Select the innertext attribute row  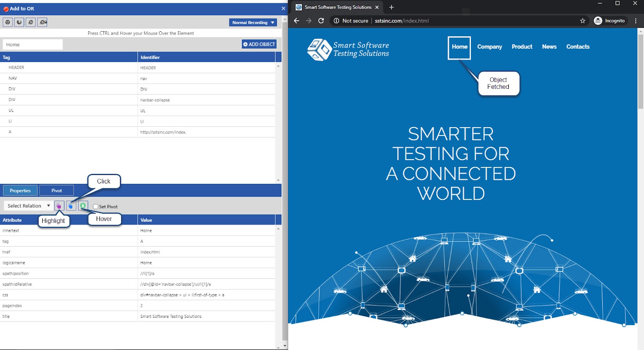coord(138,231)
